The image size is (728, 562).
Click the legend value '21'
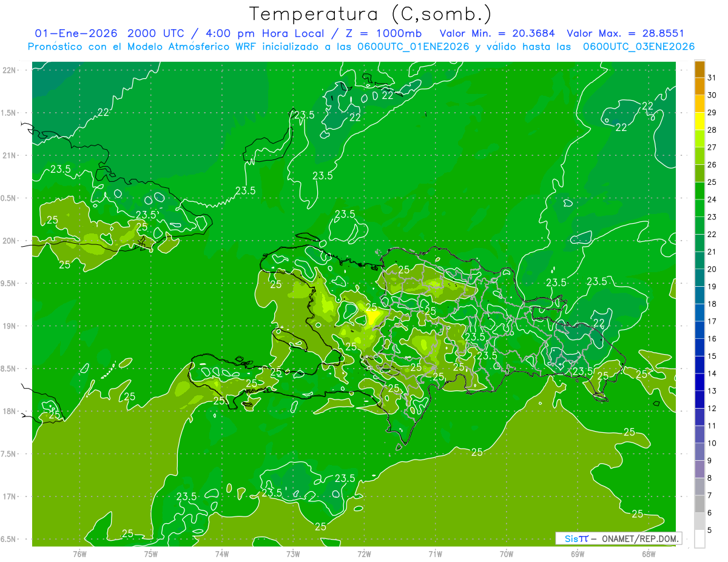(712, 252)
